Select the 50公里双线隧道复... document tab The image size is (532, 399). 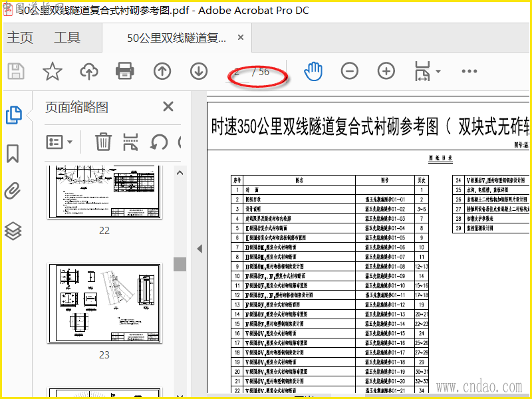click(x=176, y=38)
